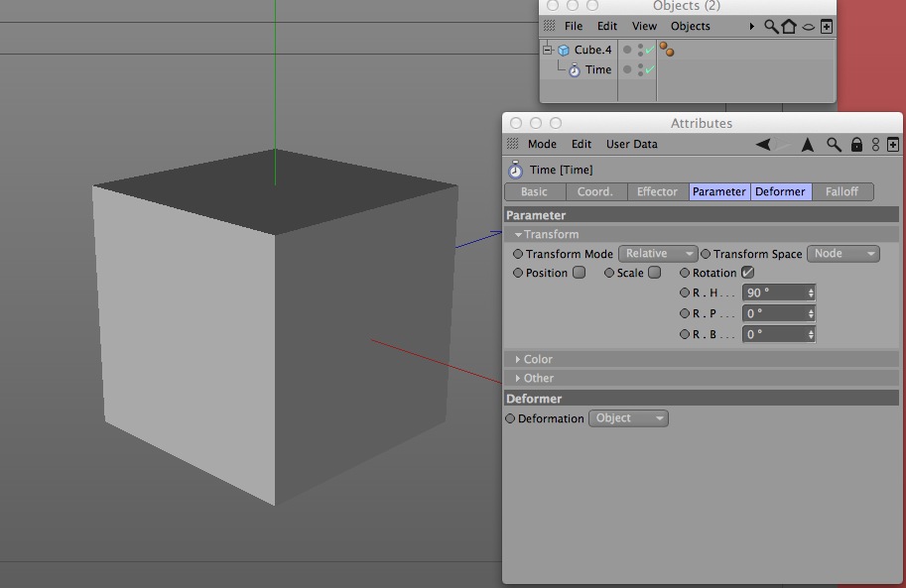906x588 pixels.
Task: Open the Transform Mode Relative dropdown
Action: point(658,254)
